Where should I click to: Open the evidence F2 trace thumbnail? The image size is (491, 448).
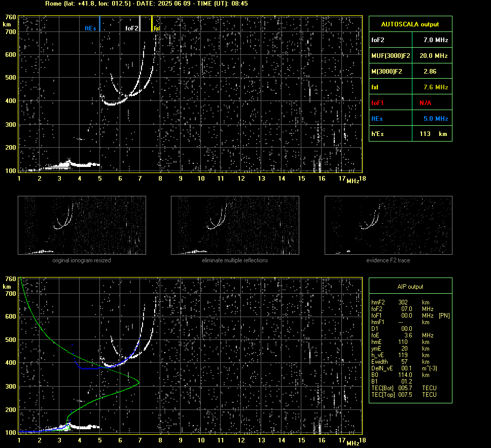tap(389, 225)
